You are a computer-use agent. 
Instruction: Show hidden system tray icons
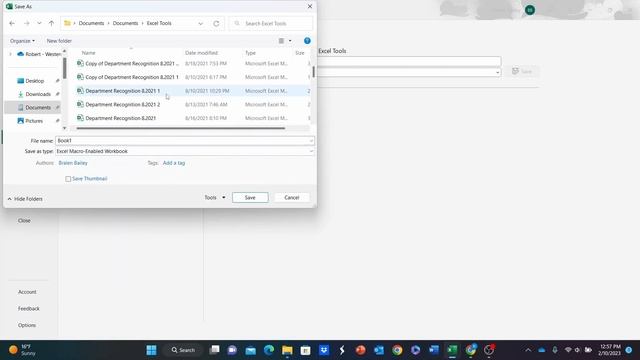click(x=528, y=350)
